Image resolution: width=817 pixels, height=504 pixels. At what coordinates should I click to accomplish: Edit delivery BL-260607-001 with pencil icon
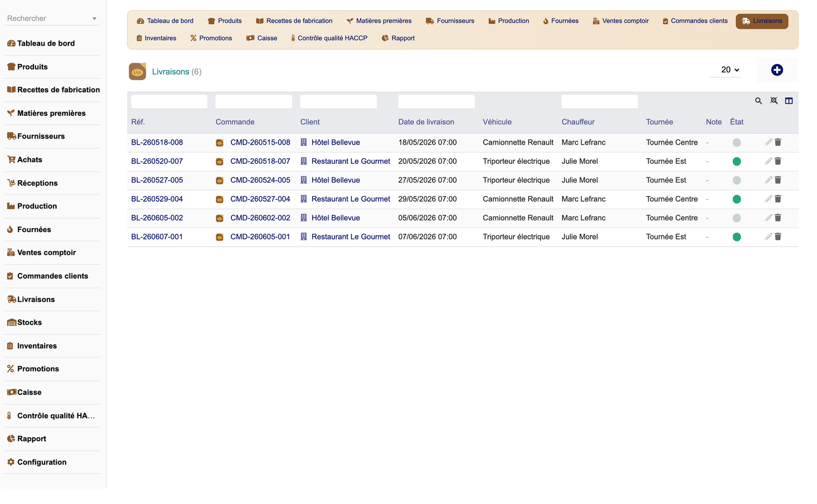[768, 237]
